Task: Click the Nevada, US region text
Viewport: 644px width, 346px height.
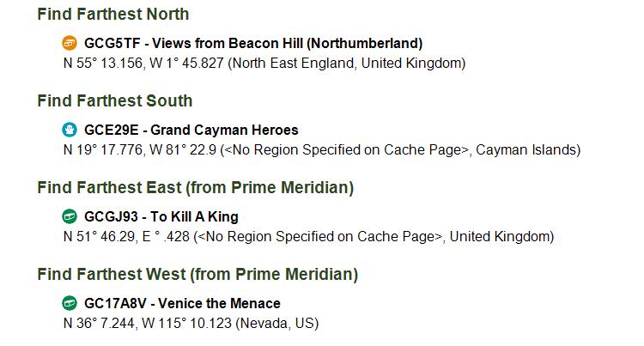Action: [x=277, y=324]
